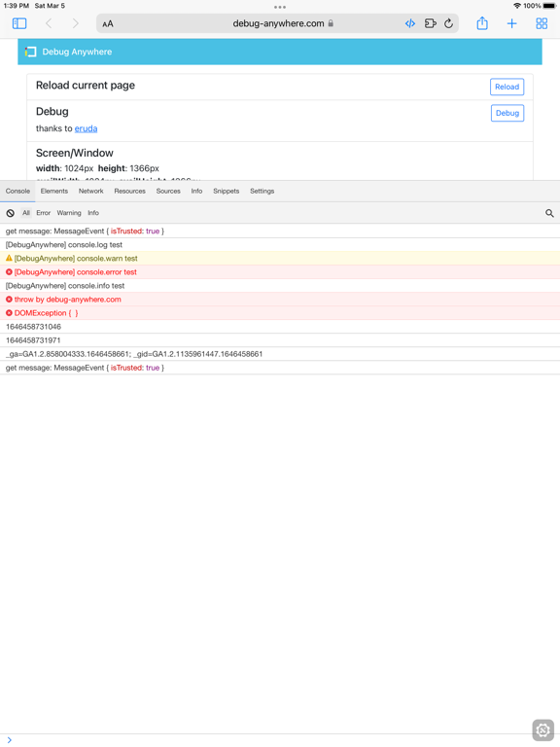The image size is (560, 747).
Task: Show tab overview grid icon
Action: [x=542, y=23]
